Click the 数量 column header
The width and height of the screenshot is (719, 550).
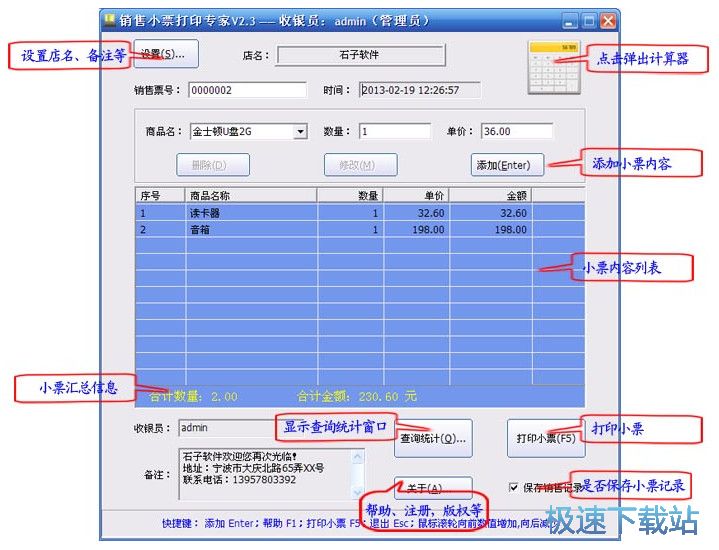click(x=350, y=196)
